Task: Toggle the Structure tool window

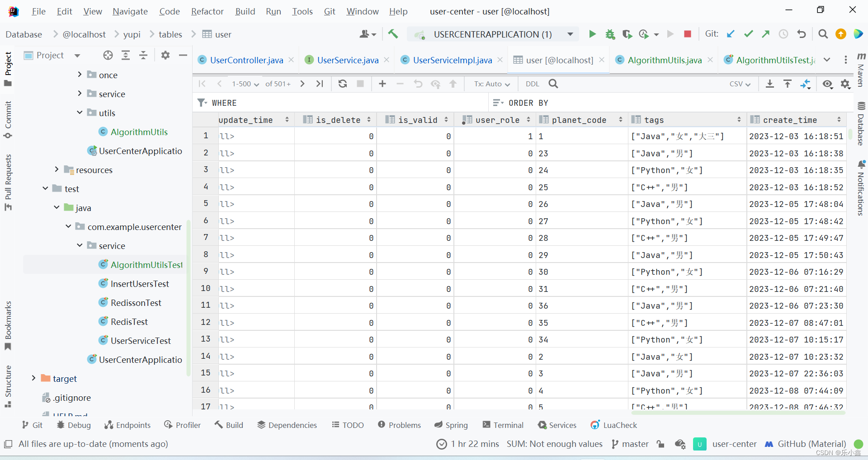Action: (8, 386)
